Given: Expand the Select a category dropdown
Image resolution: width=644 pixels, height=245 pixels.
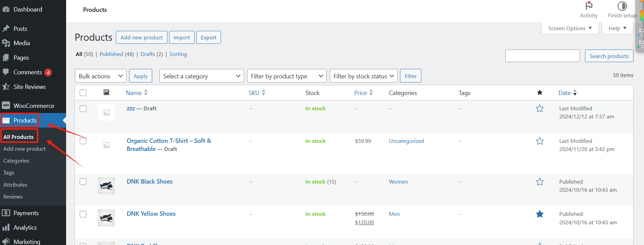Looking at the screenshot, I should (x=201, y=76).
